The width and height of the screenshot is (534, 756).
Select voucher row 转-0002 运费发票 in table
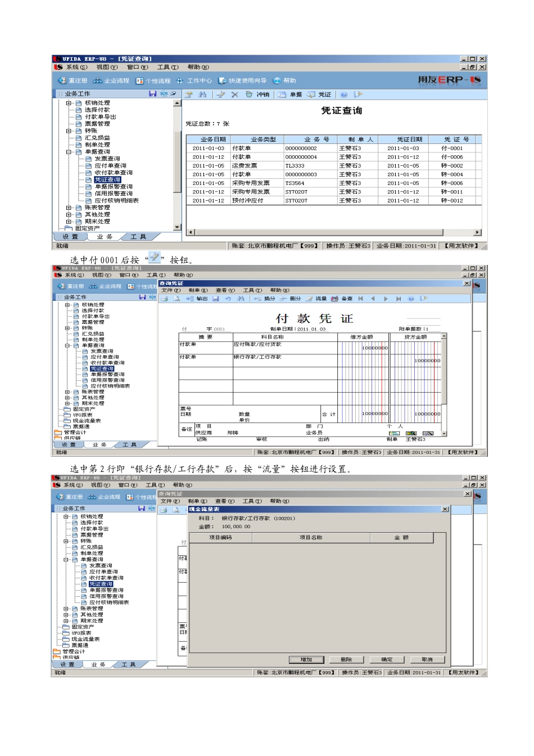(x=334, y=166)
